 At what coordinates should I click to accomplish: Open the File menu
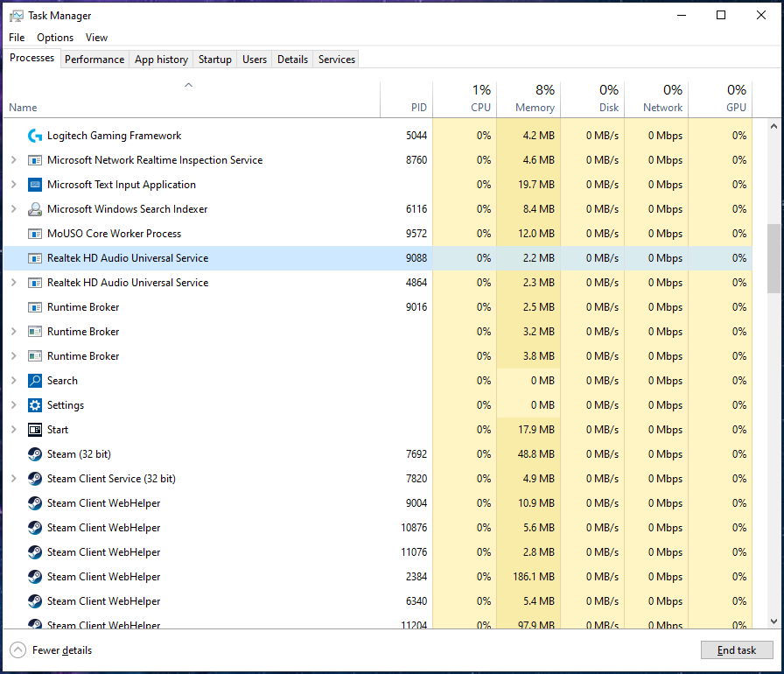[x=17, y=38]
